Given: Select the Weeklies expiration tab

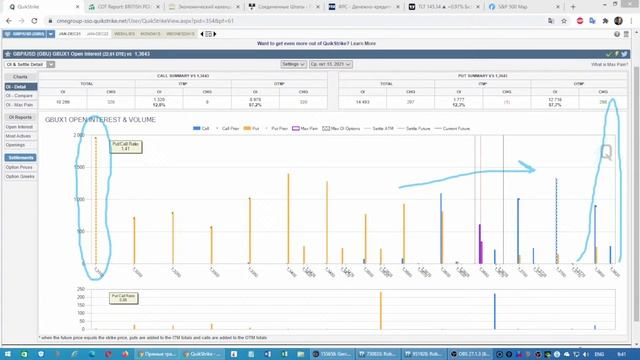Looking at the screenshot, I should [124, 34].
